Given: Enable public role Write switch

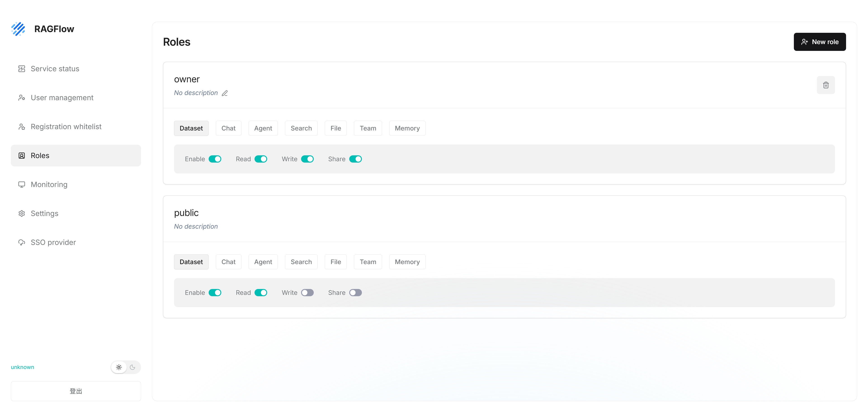Looking at the screenshot, I should (307, 293).
